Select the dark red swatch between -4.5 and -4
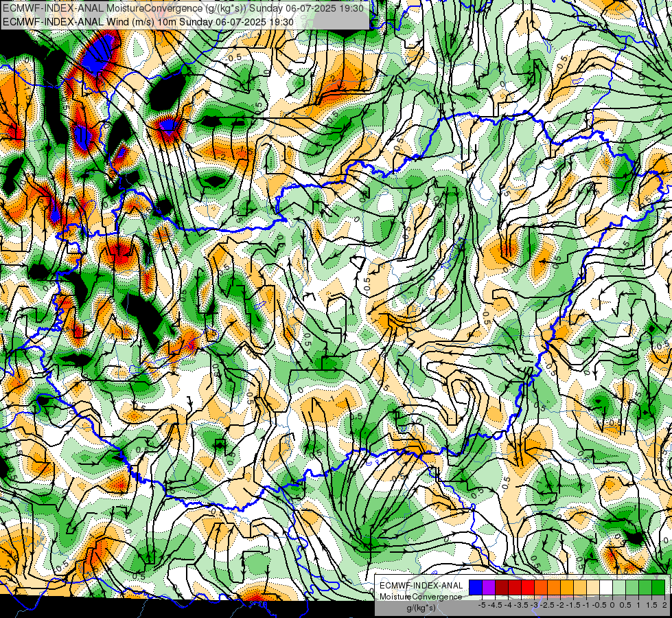Screen dimensions: 672x618 coord(502,588)
